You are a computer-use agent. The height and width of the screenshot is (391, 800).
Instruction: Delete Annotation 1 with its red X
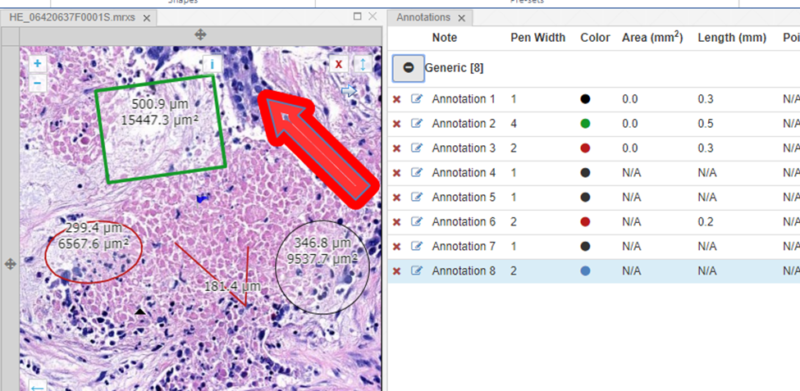(x=396, y=99)
